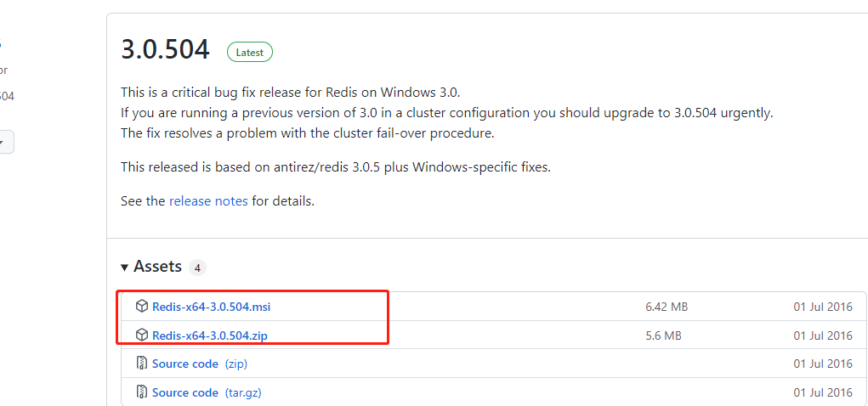
Task: Click the green Latest badge
Action: click(249, 52)
